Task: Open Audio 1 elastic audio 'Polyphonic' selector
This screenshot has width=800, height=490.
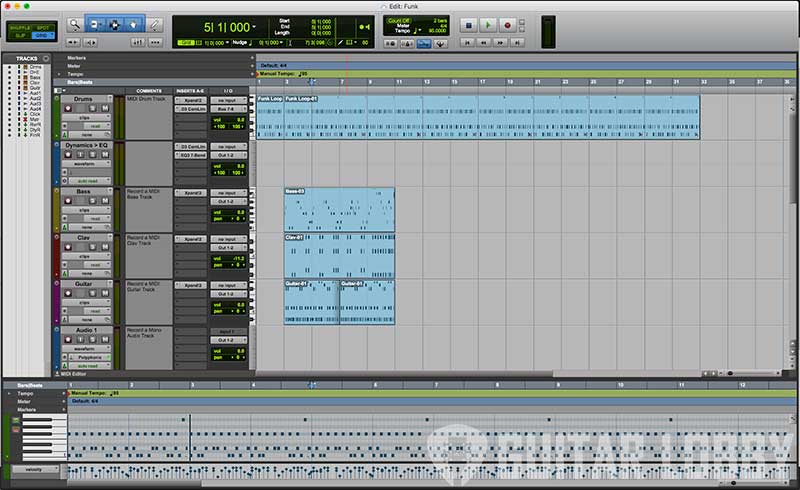Action: pyautogui.click(x=90, y=357)
